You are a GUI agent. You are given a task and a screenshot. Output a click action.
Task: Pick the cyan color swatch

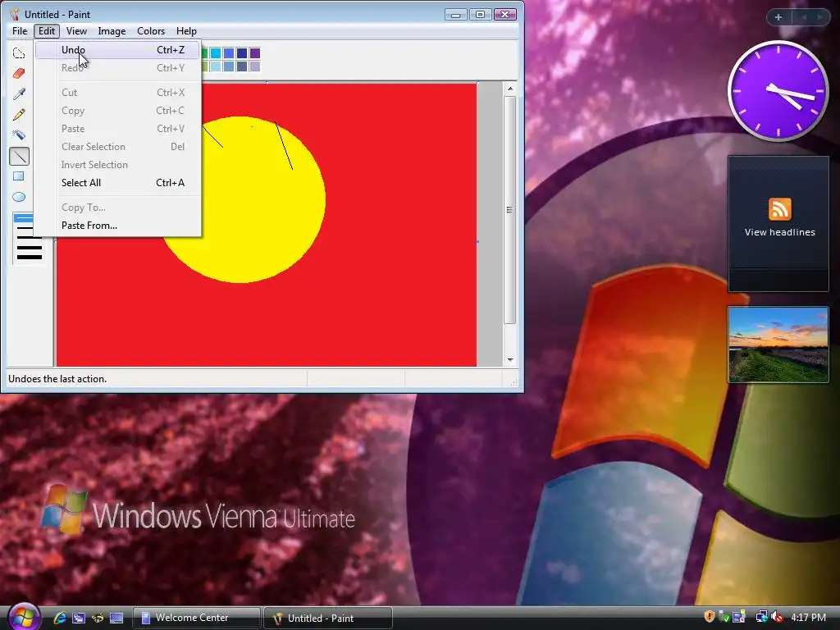coord(216,53)
